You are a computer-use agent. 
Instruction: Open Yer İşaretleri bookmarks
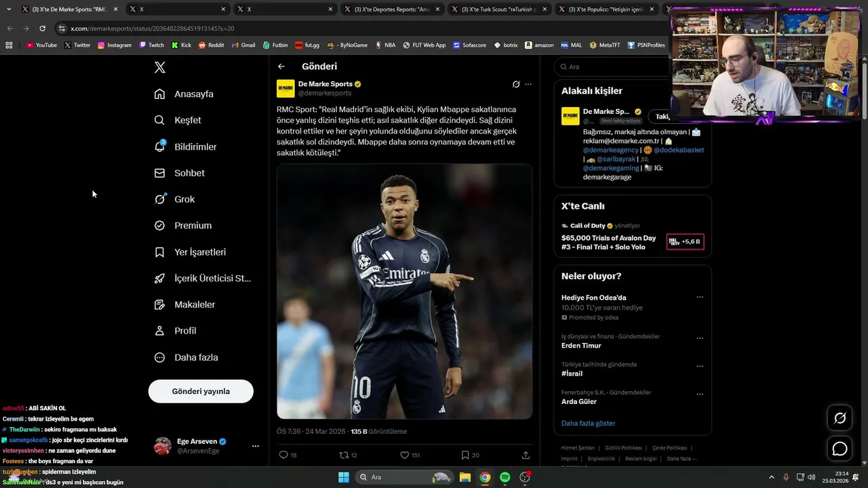[190, 252]
